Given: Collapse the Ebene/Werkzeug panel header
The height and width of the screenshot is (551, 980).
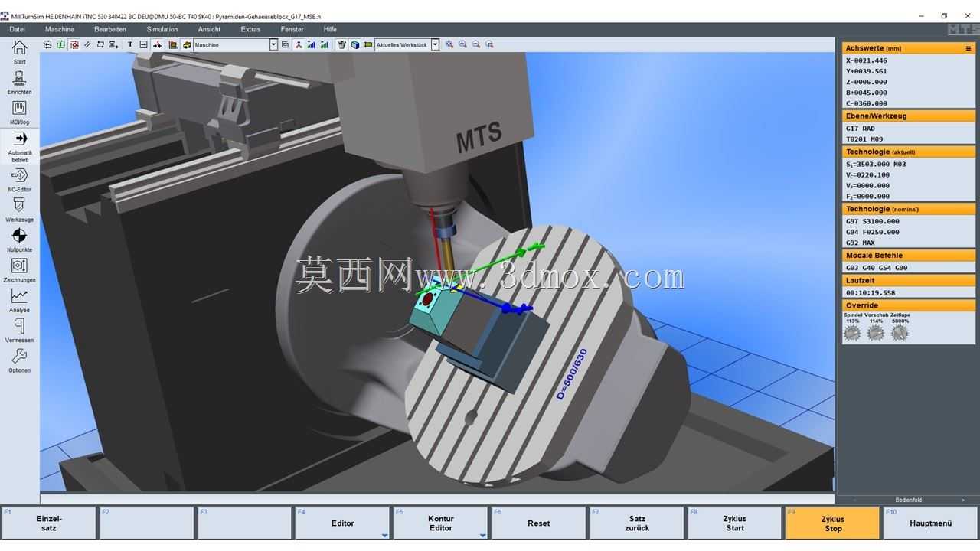Looking at the screenshot, I should pos(909,116).
